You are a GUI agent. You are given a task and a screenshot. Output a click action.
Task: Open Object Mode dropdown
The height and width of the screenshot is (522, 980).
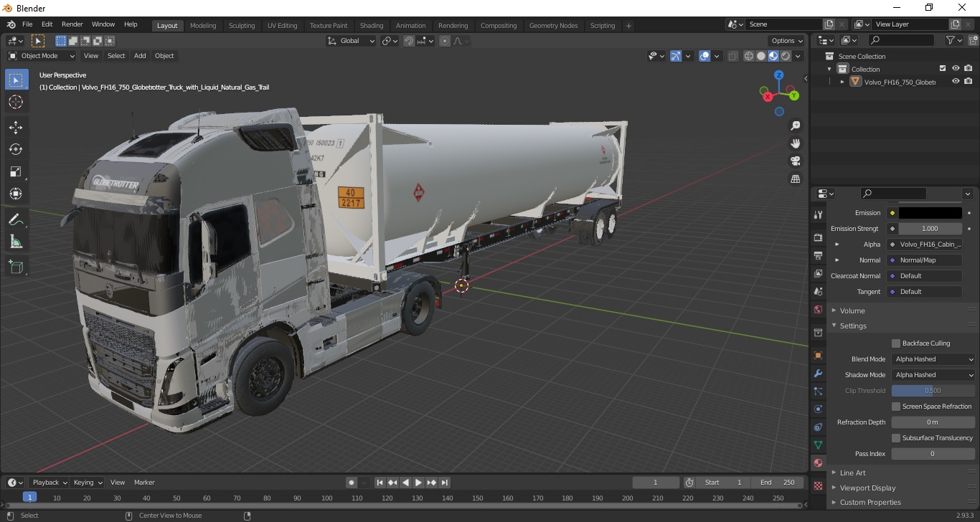(42, 56)
